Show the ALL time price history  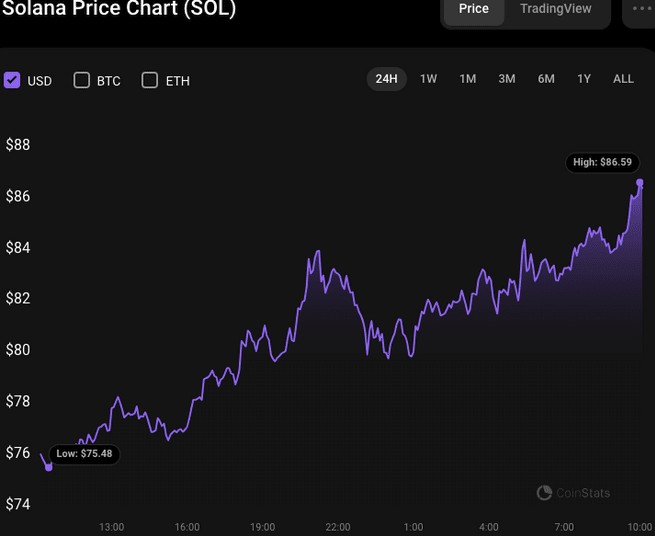coord(623,79)
